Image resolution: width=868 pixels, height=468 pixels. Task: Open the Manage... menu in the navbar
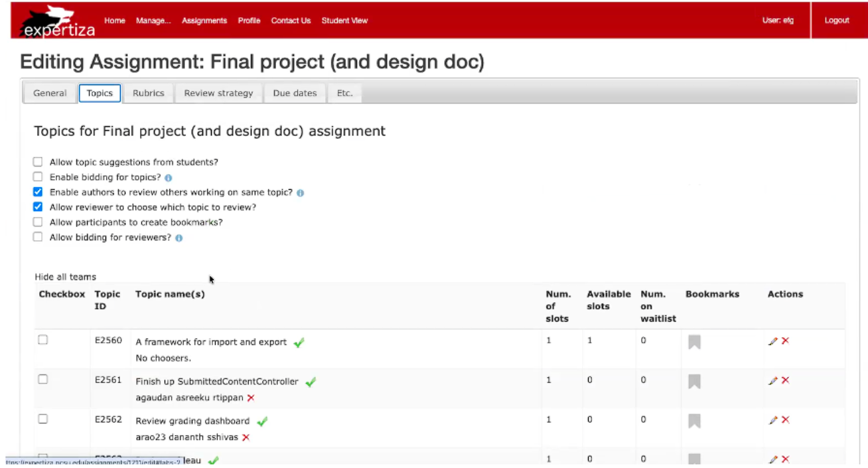point(153,21)
